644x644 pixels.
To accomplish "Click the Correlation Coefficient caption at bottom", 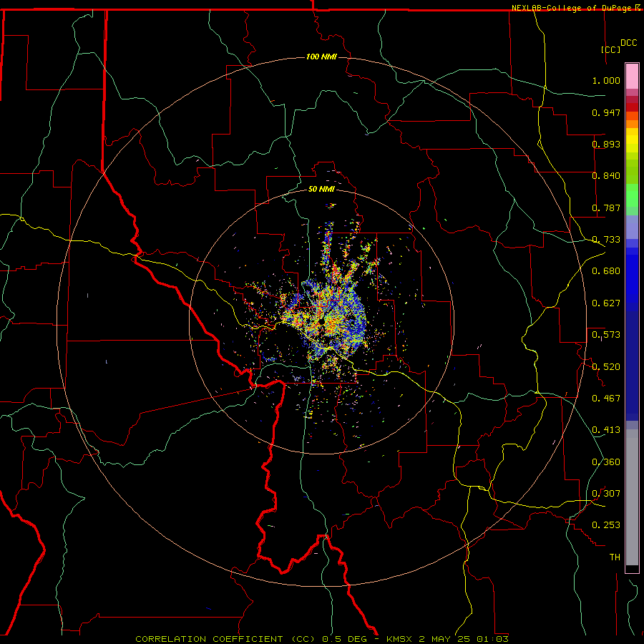I will coord(322,639).
